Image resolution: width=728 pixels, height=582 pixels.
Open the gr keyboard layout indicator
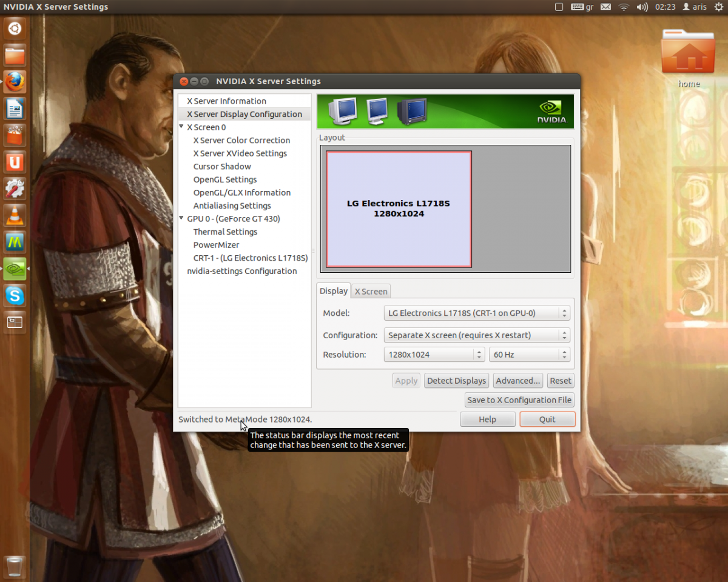point(582,7)
